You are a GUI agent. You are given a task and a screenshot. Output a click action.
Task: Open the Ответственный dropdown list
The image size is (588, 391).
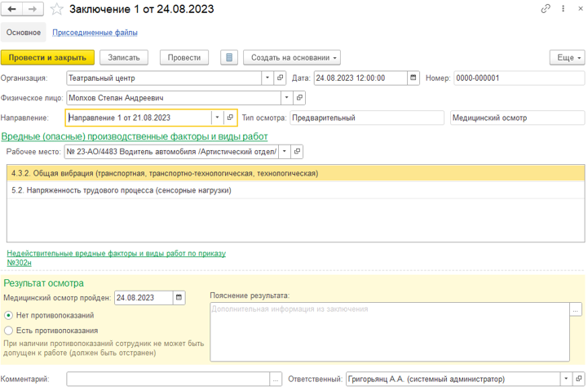pos(566,380)
